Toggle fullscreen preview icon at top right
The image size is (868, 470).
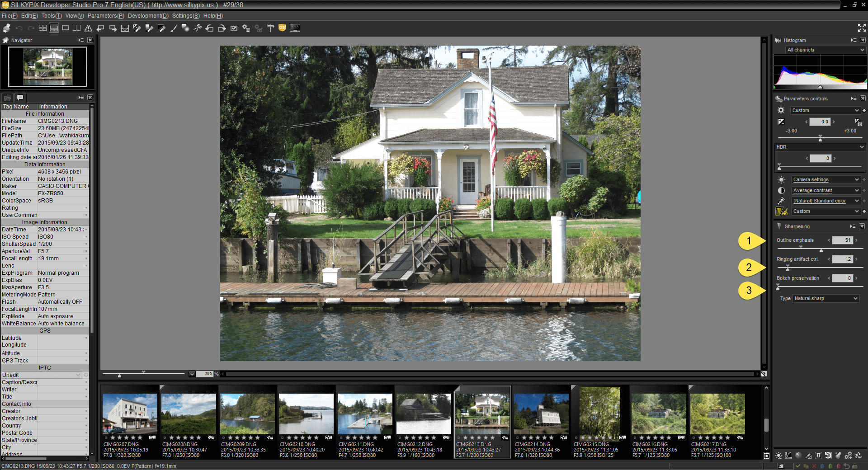pos(862,28)
